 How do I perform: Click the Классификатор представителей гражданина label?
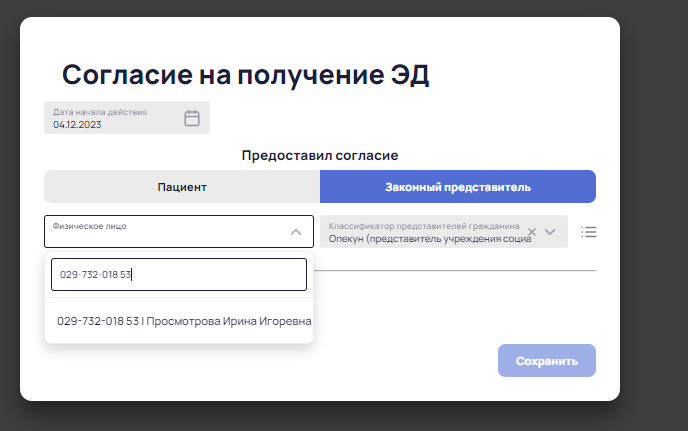click(424, 226)
